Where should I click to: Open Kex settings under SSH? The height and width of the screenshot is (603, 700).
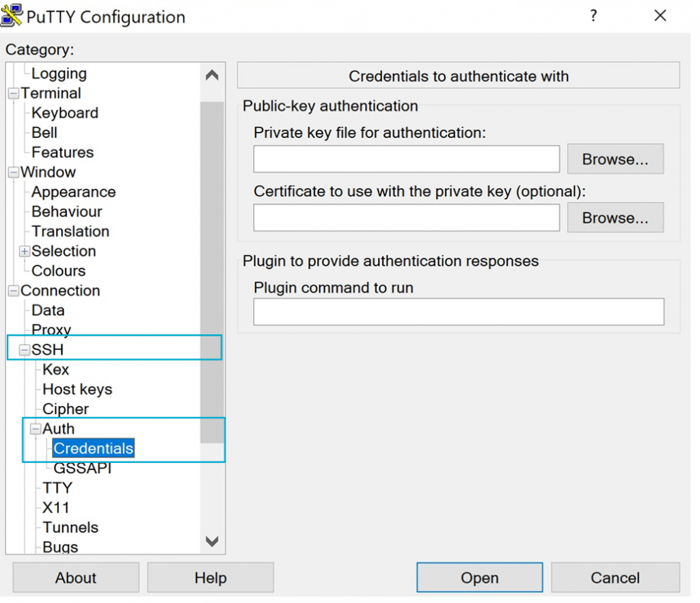56,370
